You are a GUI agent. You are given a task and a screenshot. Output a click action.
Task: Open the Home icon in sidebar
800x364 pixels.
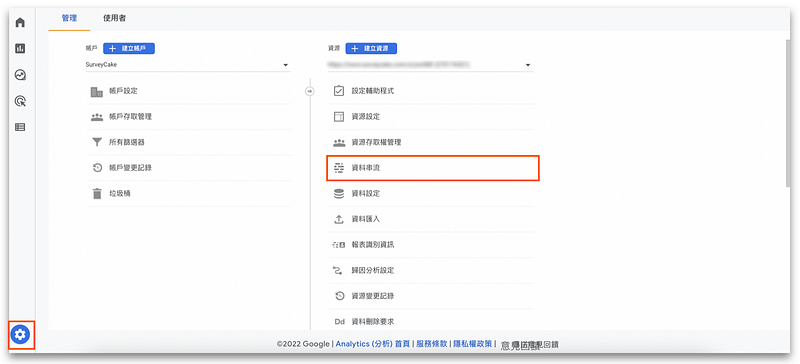click(x=20, y=23)
